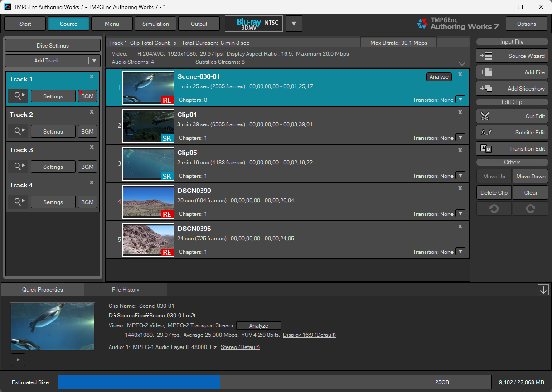Image resolution: width=552 pixels, height=392 pixels.
Task: Switch to the Output stage
Action: point(199,24)
